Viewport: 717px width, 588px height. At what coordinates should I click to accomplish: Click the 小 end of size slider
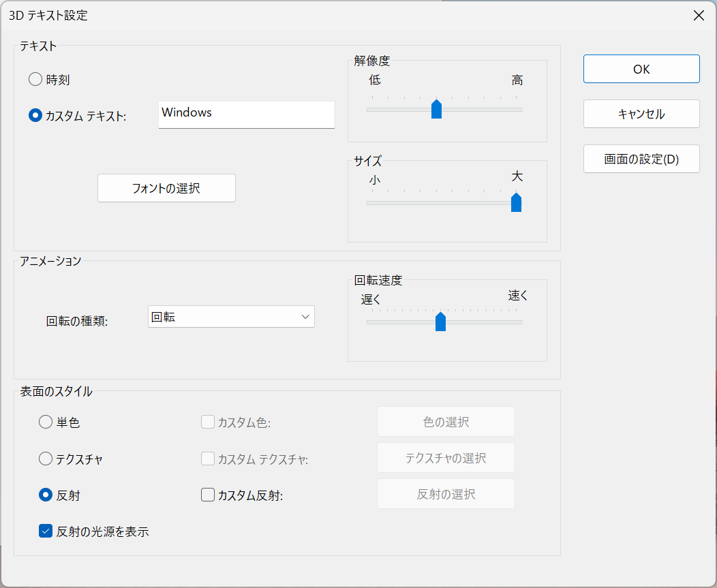372,202
